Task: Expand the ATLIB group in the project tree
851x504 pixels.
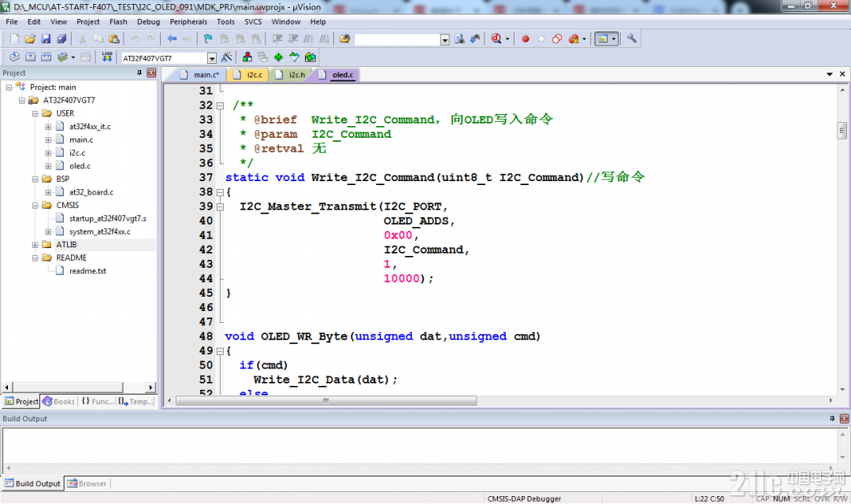Action: (35, 245)
